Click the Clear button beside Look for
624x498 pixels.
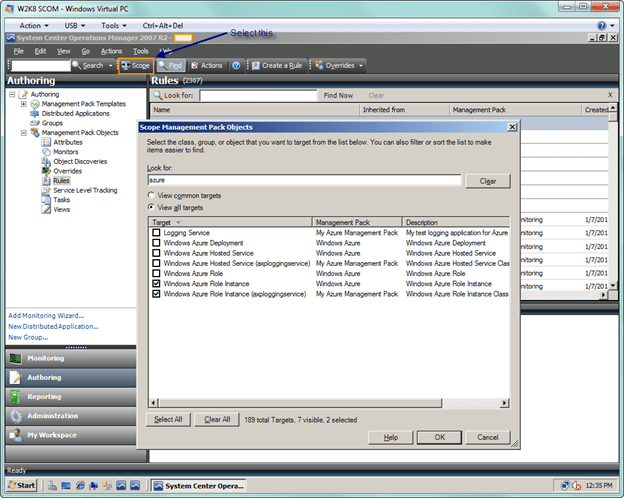(x=488, y=181)
